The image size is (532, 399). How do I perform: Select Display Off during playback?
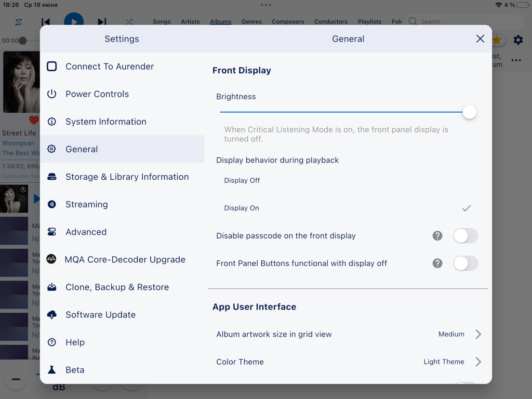click(x=348, y=180)
